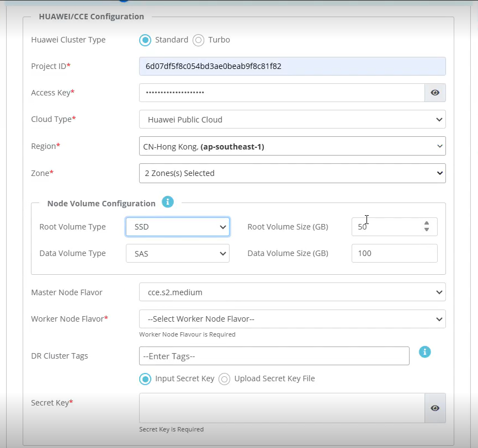478x448 pixels.
Task: Click the 'Secret Key is Required' message
Action: click(x=171, y=429)
